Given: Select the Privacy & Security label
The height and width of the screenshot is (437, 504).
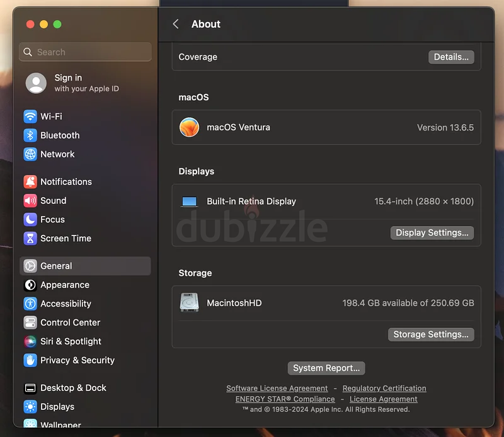Looking at the screenshot, I should [77, 360].
